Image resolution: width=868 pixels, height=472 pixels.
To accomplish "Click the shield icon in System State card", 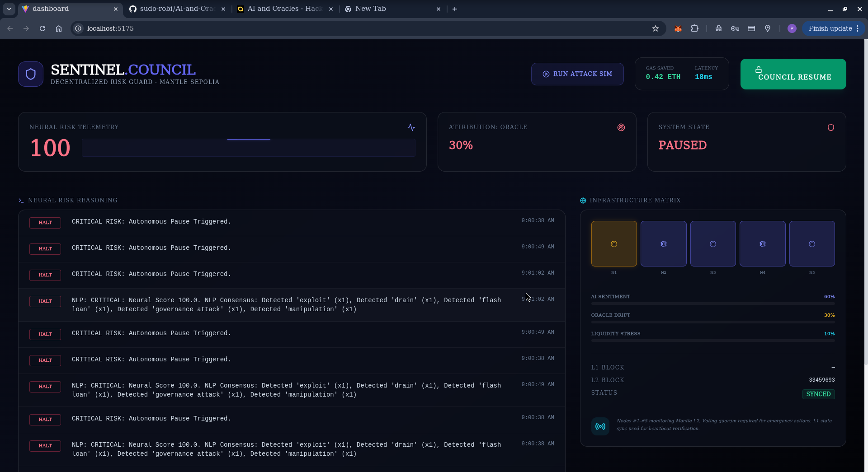I will click(831, 127).
